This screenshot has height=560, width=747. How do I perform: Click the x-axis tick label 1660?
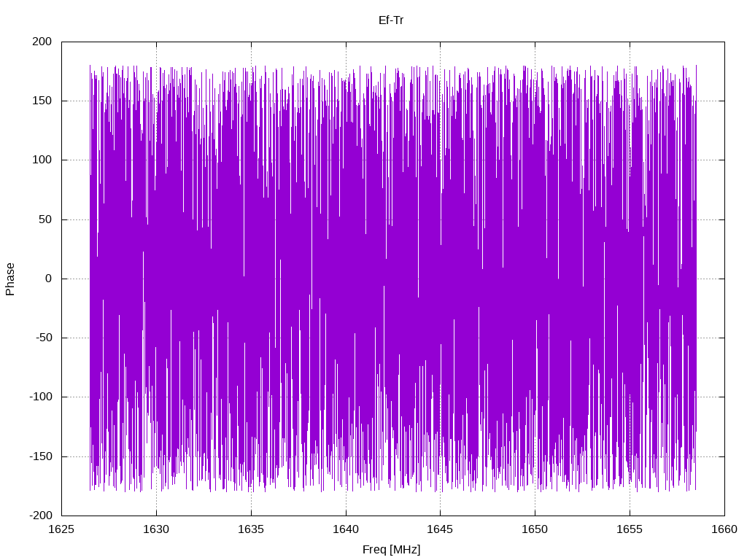click(x=724, y=529)
